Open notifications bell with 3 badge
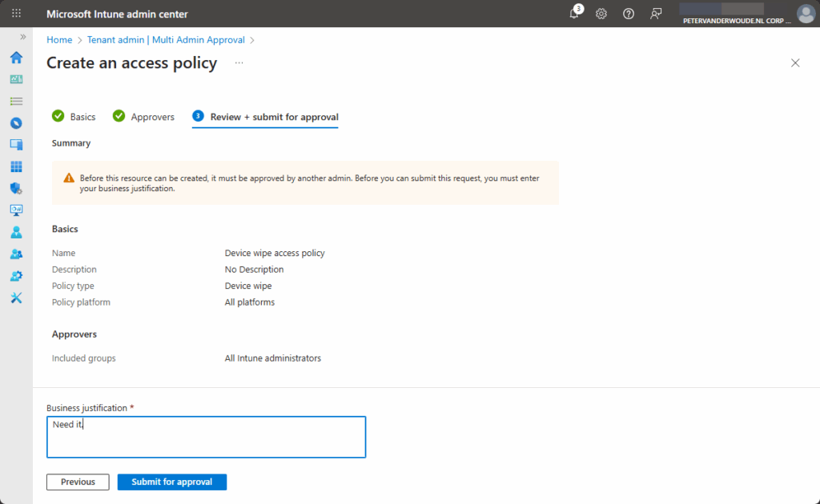The height and width of the screenshot is (504, 820). click(x=574, y=14)
